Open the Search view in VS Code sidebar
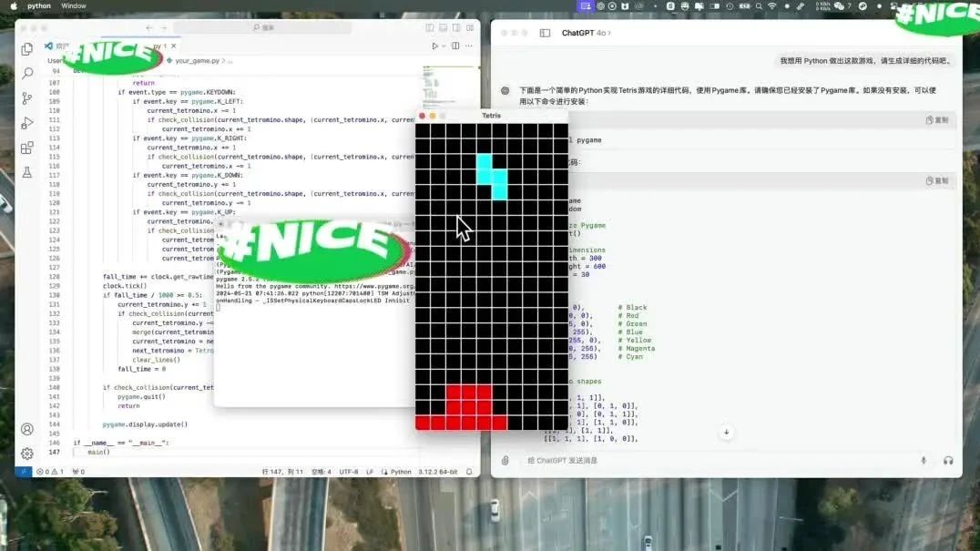This screenshot has width=980, height=551. pos(27,73)
